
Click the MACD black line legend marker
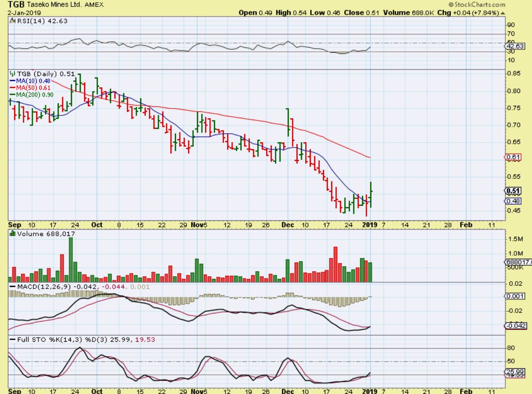12,286
